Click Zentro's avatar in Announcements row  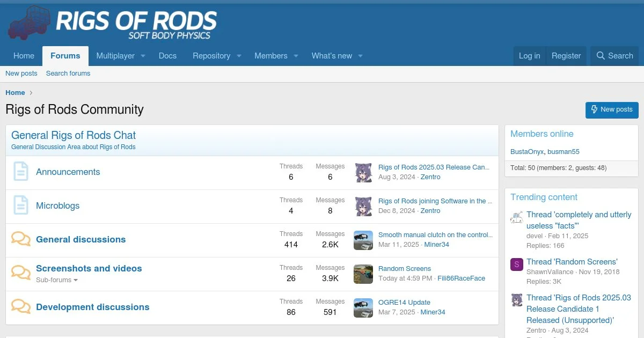[363, 172]
